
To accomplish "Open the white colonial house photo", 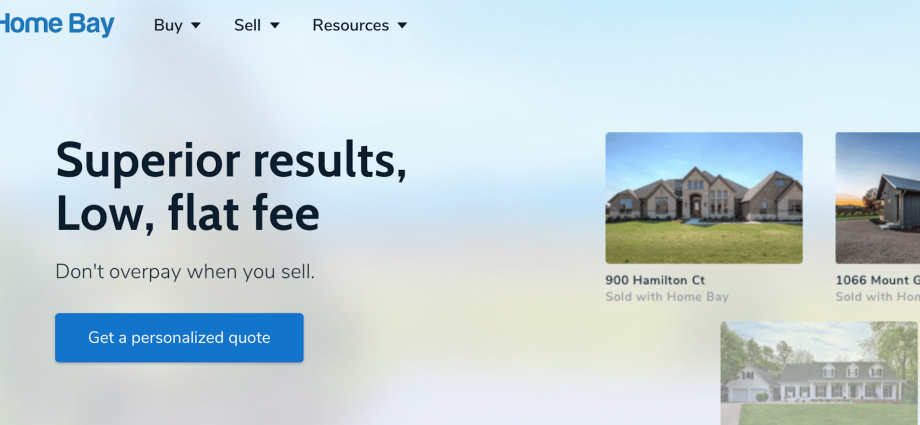I will coord(819,373).
